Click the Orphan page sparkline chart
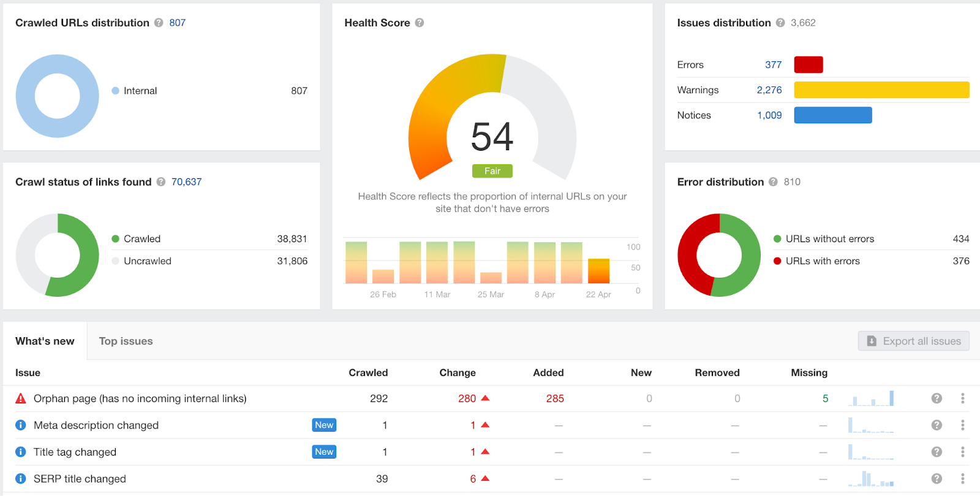The width and height of the screenshot is (980, 496). (x=871, y=399)
